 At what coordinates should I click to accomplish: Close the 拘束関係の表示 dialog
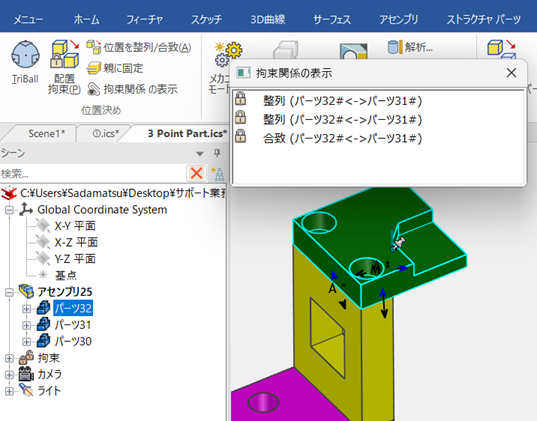511,73
